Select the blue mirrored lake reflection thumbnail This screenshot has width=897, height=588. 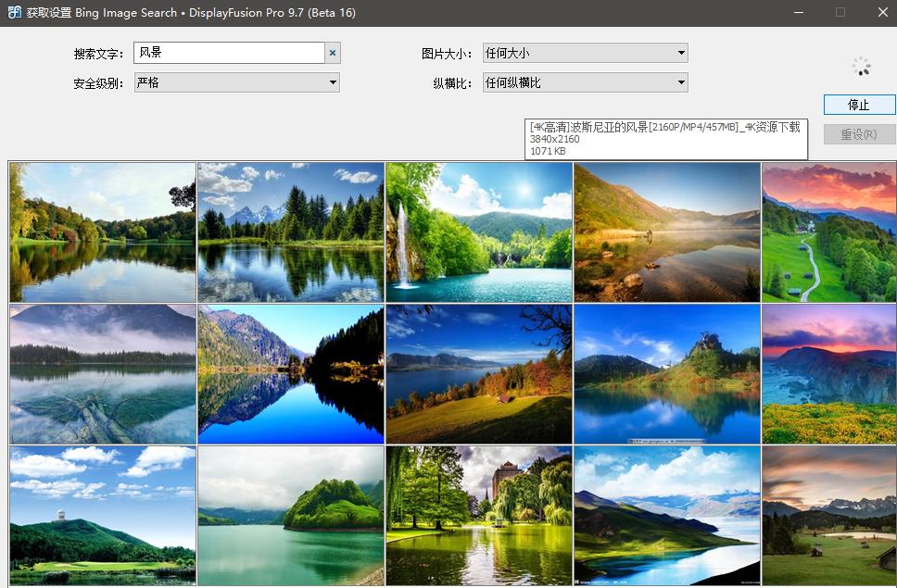[x=290, y=373]
